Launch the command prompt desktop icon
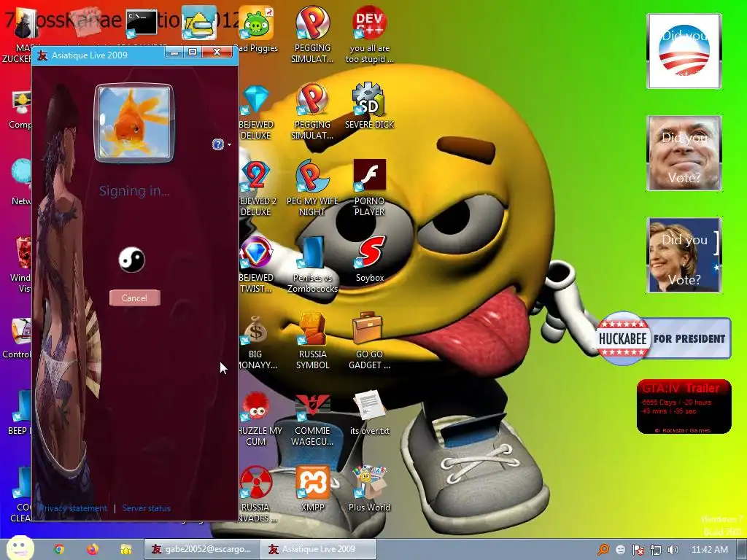Screen dimensions: 747x560 [142, 24]
